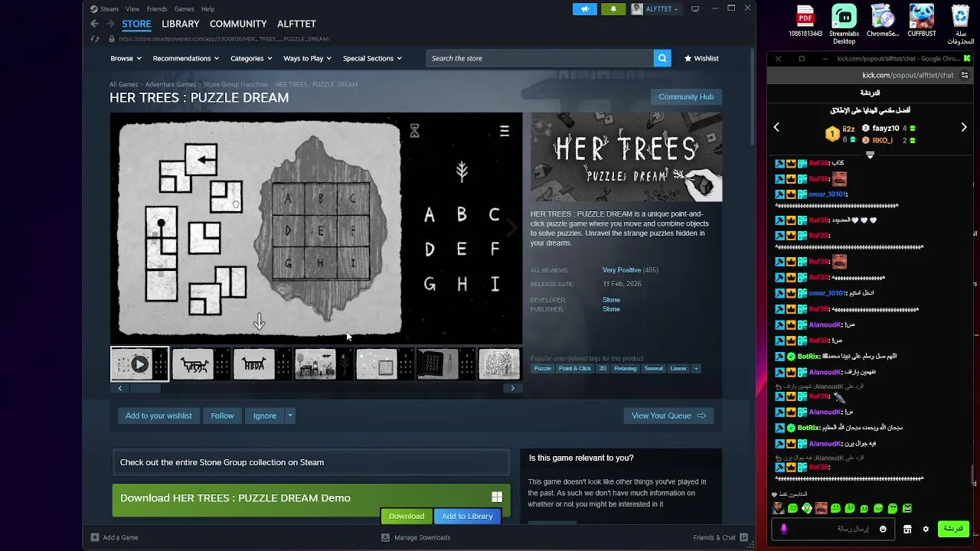
Task: Open the ALFTTET profile tab
Action: [x=296, y=24]
